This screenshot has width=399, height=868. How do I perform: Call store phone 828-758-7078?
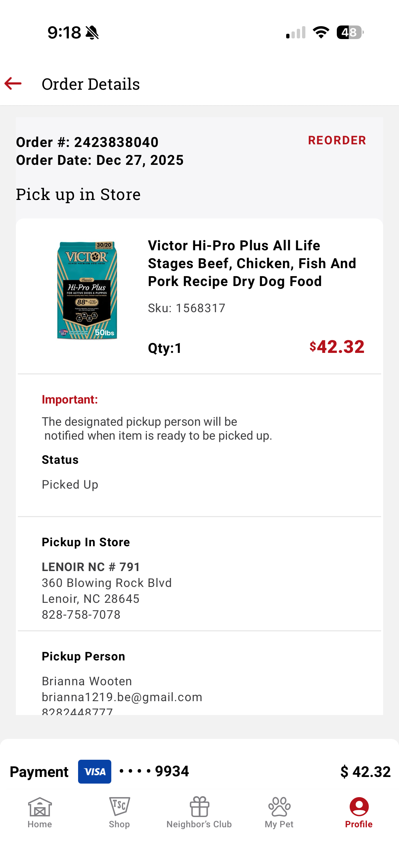coord(81,615)
